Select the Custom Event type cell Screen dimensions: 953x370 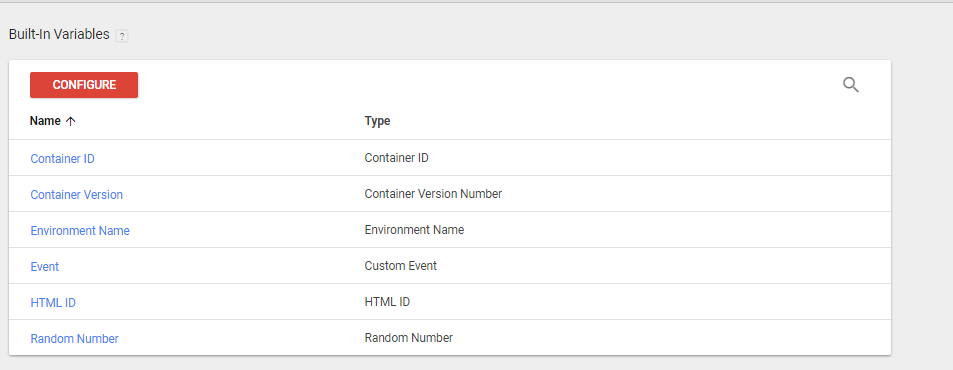coord(401,266)
